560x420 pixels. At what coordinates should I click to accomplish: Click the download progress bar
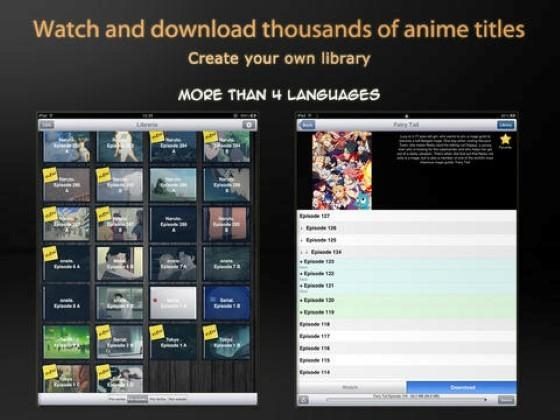click(x=406, y=400)
